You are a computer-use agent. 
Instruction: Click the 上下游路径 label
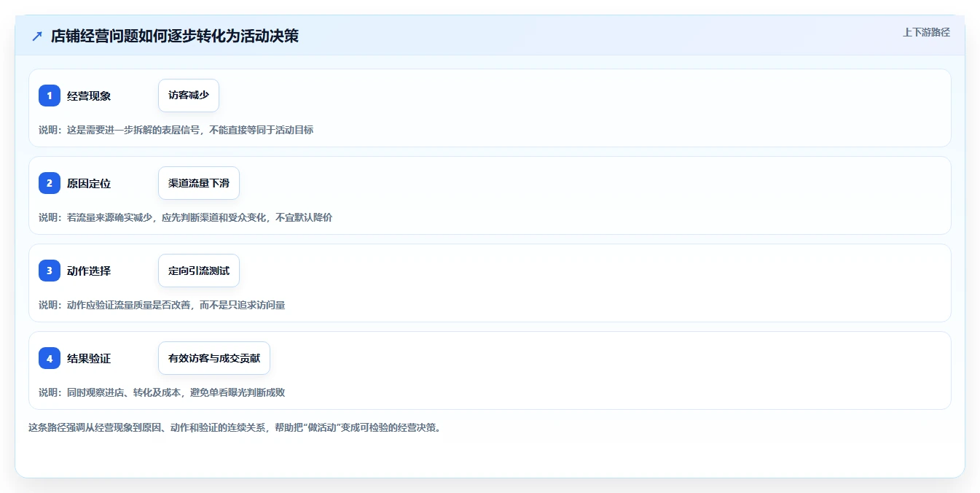coord(926,32)
